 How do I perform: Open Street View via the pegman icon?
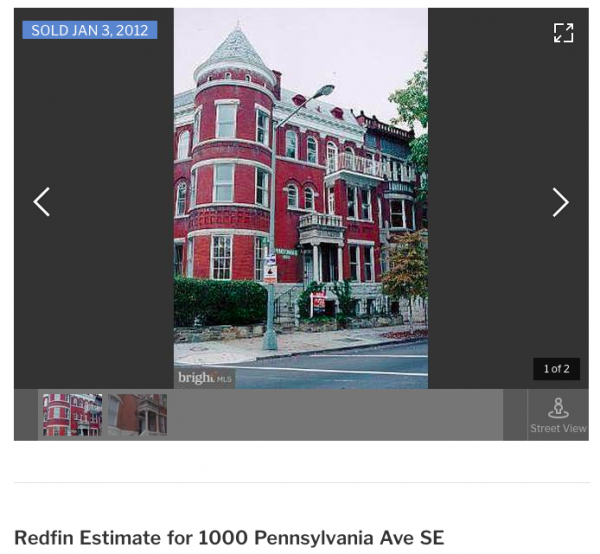(x=558, y=408)
